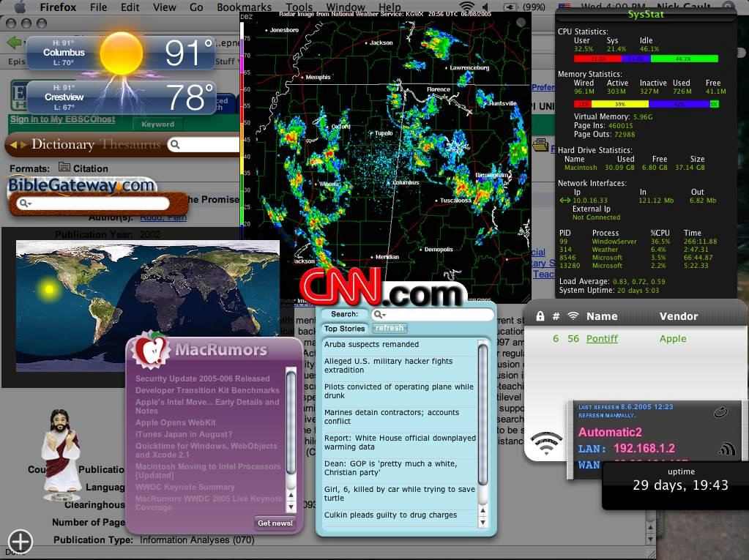Click the Dictionary widget back arrow
Viewport: 749px width, 560px height.
[x=13, y=144]
